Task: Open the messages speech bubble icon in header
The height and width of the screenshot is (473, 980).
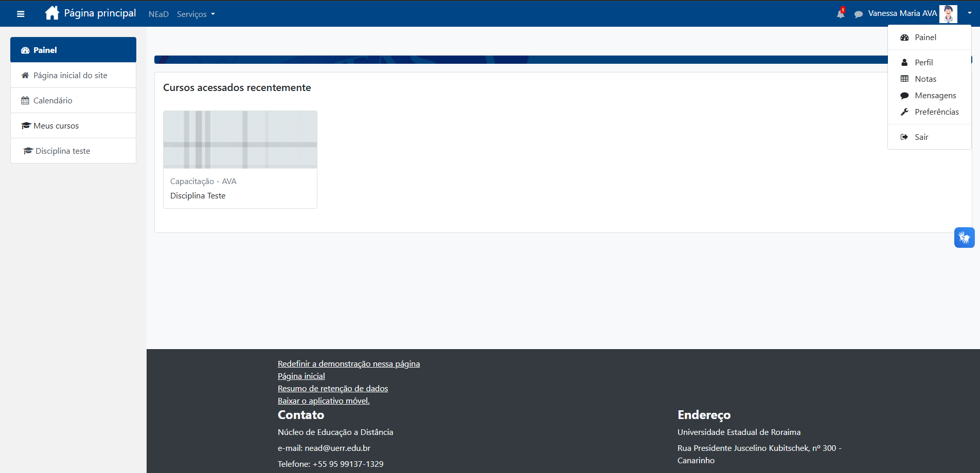Action: point(858,14)
